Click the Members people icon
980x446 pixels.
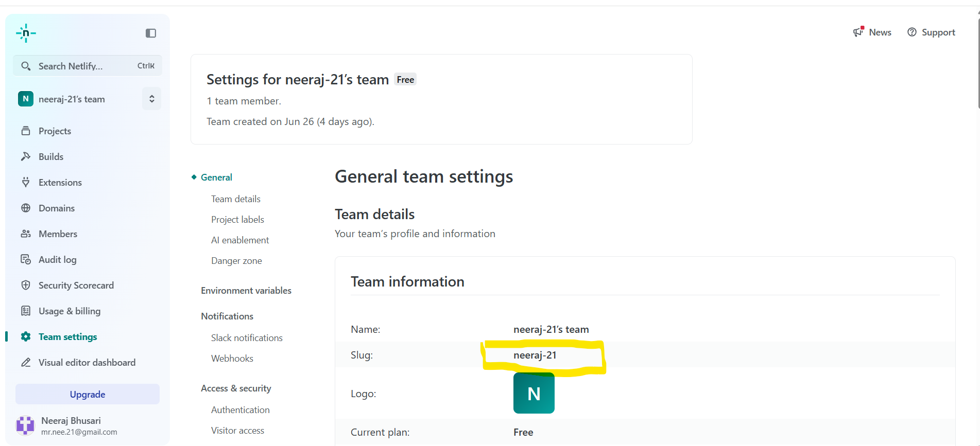coord(26,234)
